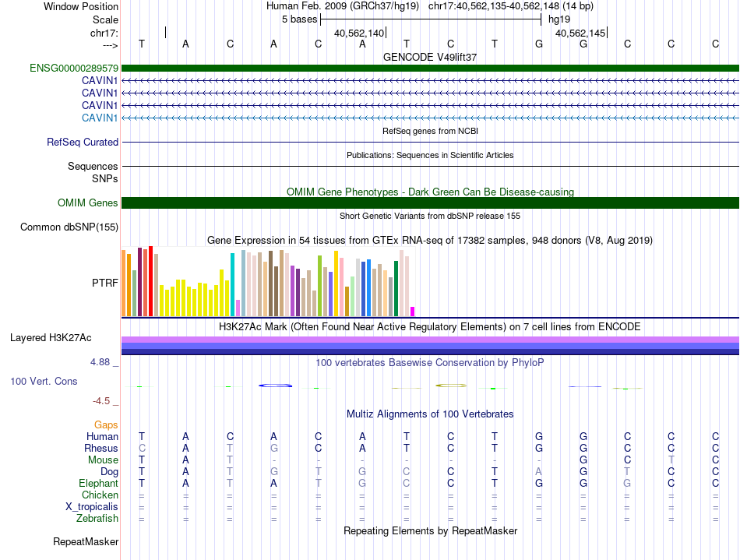The image size is (740, 560).
Task: Click the Layered H3K27Ac track label
Action: pyautogui.click(x=51, y=338)
